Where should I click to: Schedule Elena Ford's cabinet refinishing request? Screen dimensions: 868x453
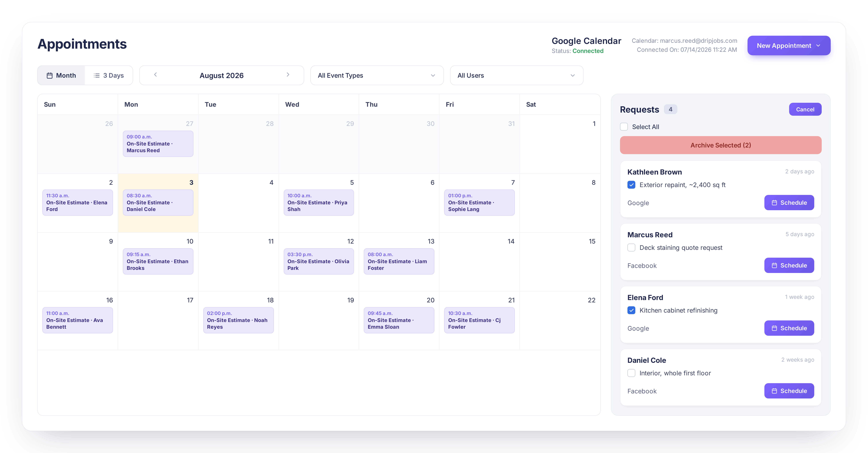tap(789, 328)
